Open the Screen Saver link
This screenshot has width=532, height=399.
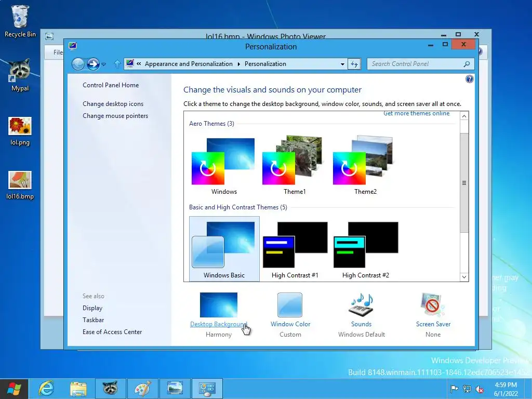tap(433, 324)
